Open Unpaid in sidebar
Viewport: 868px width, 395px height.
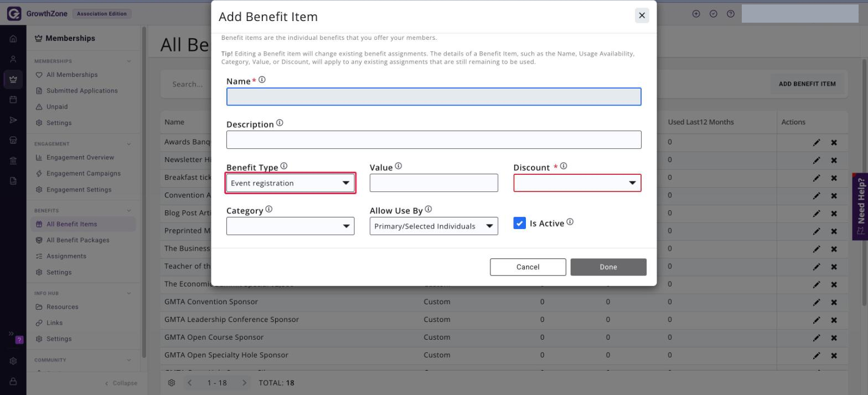tap(57, 107)
